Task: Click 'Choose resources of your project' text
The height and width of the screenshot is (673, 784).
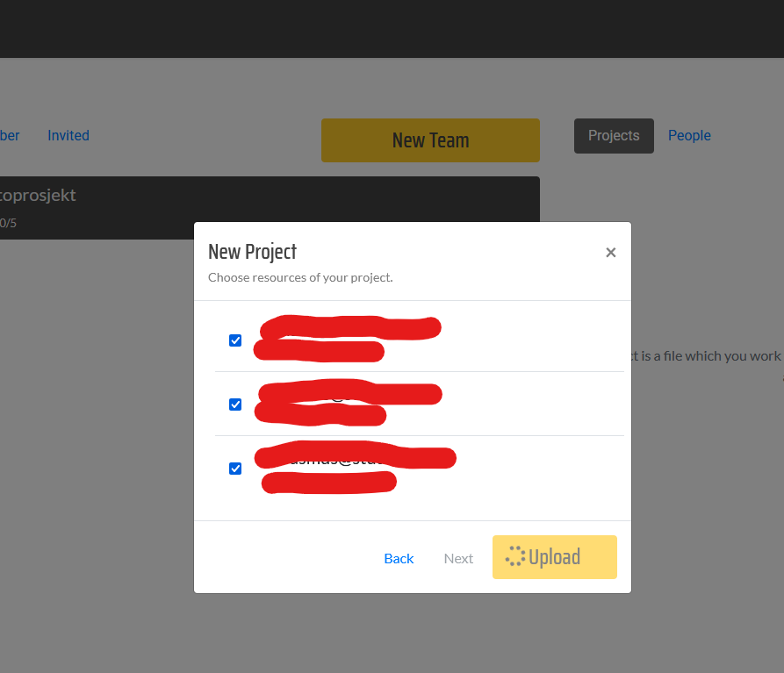Action: click(300, 277)
